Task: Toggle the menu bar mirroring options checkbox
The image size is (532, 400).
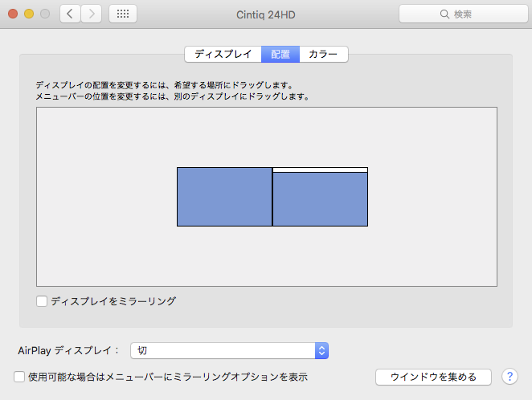Action: pyautogui.click(x=19, y=376)
